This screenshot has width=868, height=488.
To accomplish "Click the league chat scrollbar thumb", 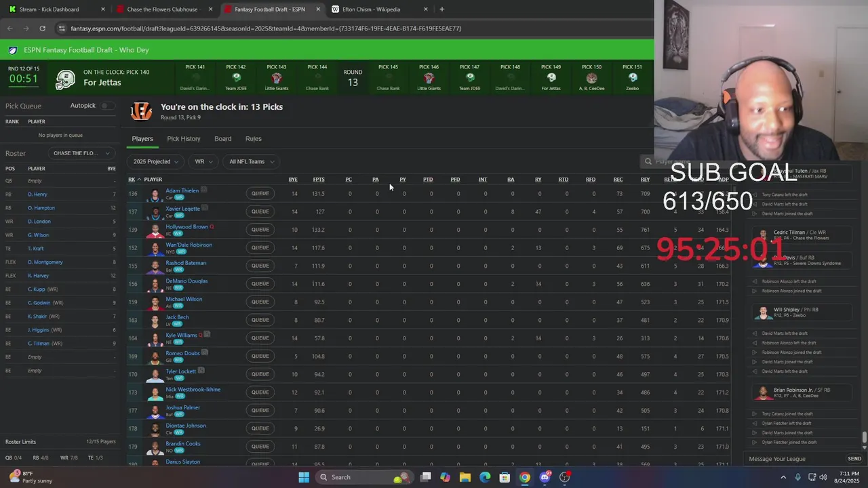I will pyautogui.click(x=864, y=439).
